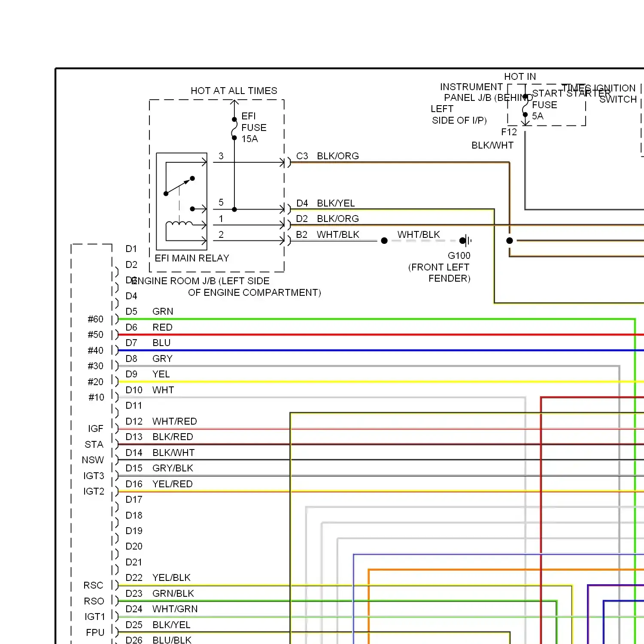
Task: Click the B2 connector label
Action: (302, 234)
